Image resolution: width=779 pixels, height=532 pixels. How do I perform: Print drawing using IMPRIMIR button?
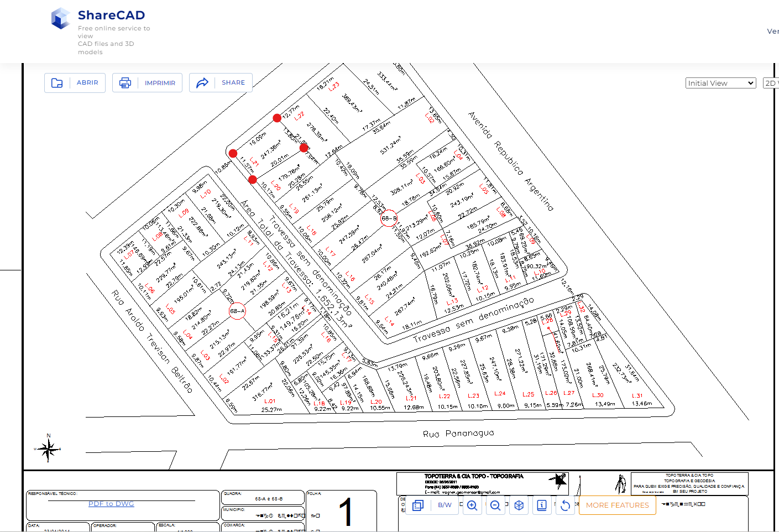pos(147,83)
